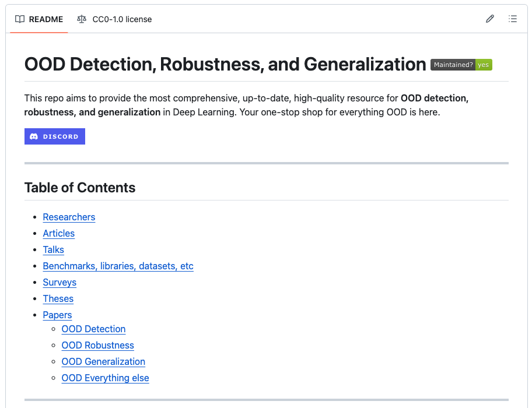Click the scales license icon
The image size is (532, 408).
[x=82, y=19]
